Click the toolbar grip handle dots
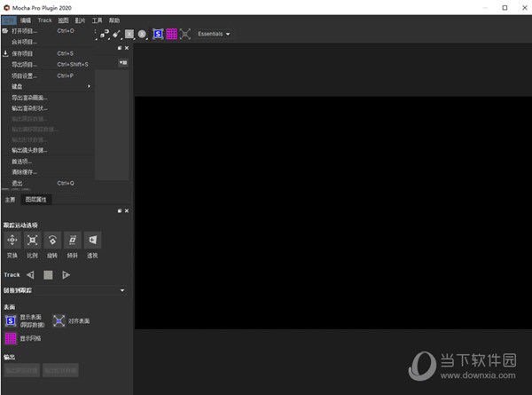The width and height of the screenshot is (532, 395). tap(95, 33)
